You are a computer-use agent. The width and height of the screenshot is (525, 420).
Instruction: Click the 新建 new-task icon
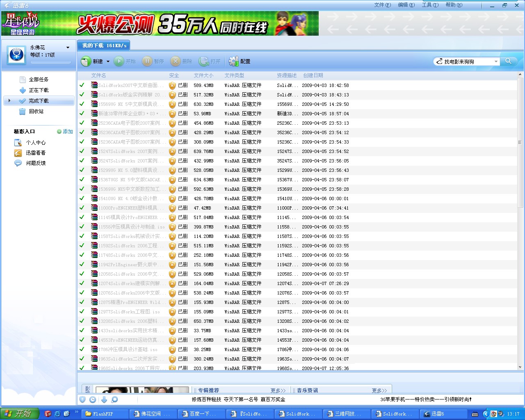coord(86,62)
